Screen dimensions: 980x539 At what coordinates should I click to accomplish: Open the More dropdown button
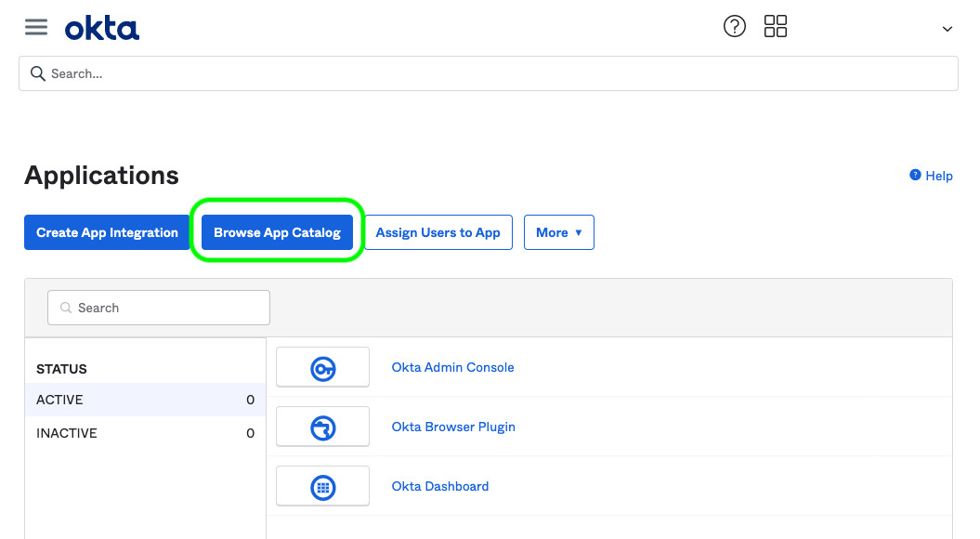coord(558,232)
